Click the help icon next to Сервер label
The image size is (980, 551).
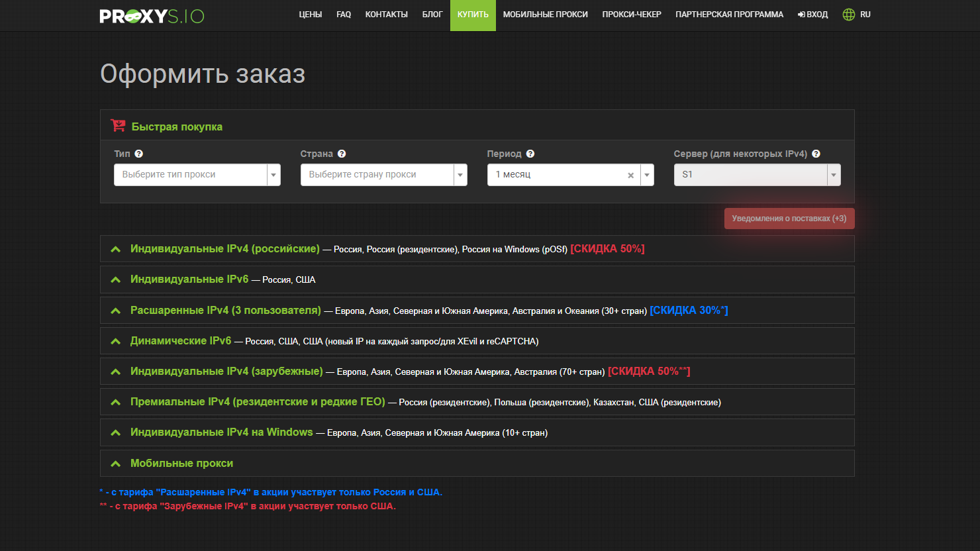click(816, 154)
